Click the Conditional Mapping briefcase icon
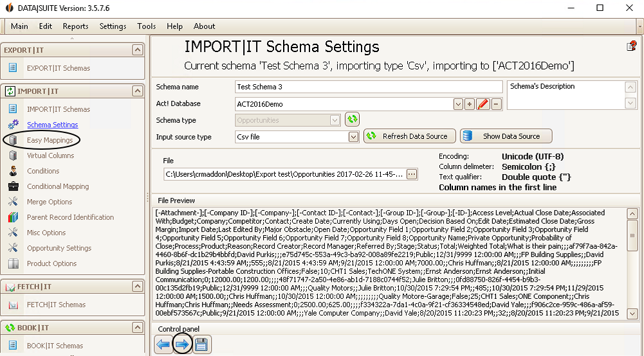This screenshot has width=644, height=356. click(13, 186)
